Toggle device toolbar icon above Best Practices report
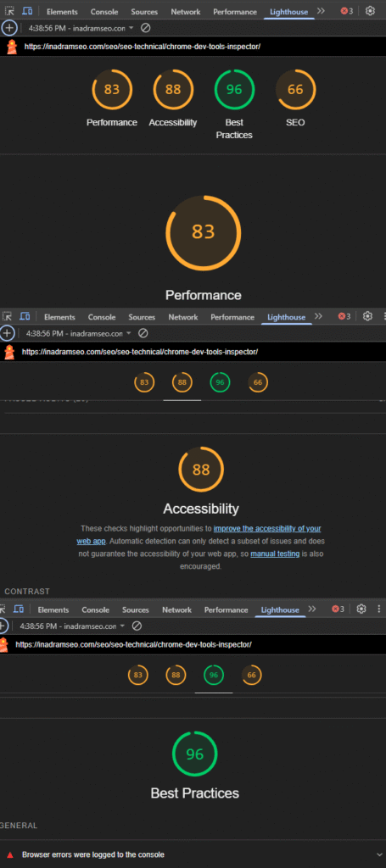Image resolution: width=386 pixels, height=868 pixels. (x=19, y=609)
